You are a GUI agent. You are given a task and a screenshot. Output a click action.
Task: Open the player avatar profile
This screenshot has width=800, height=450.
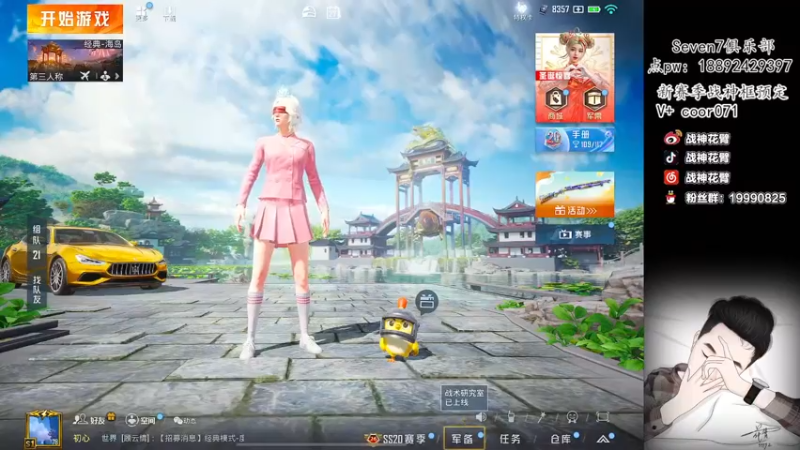coord(44,430)
